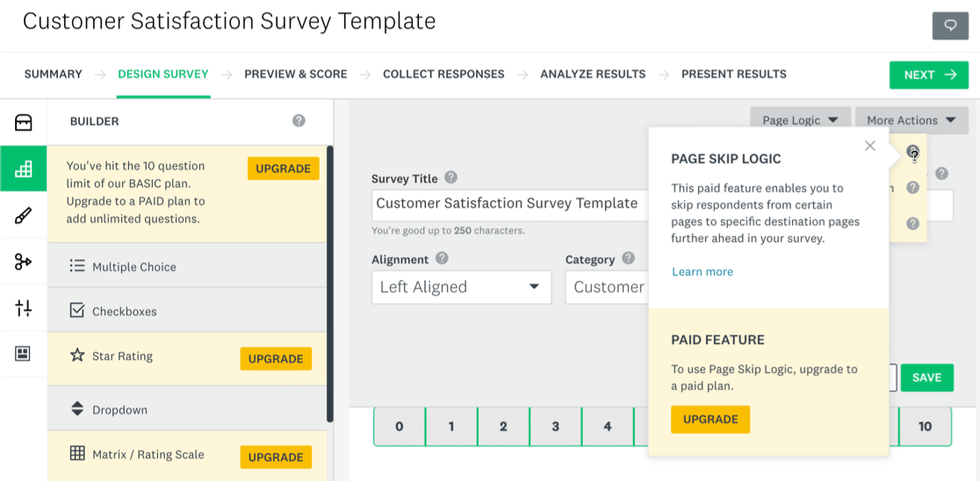Go to Collect Responses step
Image resolution: width=980 pixels, height=481 pixels.
(x=443, y=75)
